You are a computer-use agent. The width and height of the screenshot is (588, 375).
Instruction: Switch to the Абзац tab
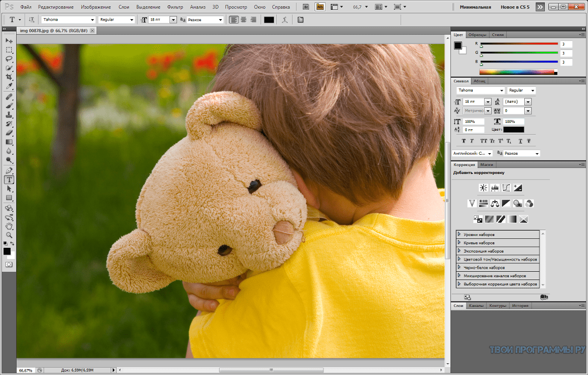point(480,81)
